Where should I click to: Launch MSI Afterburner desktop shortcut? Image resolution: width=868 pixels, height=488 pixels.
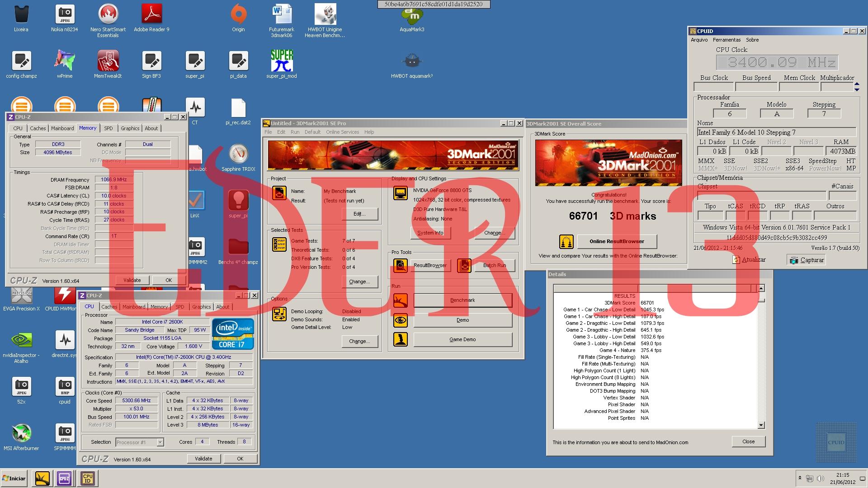pyautogui.click(x=21, y=437)
